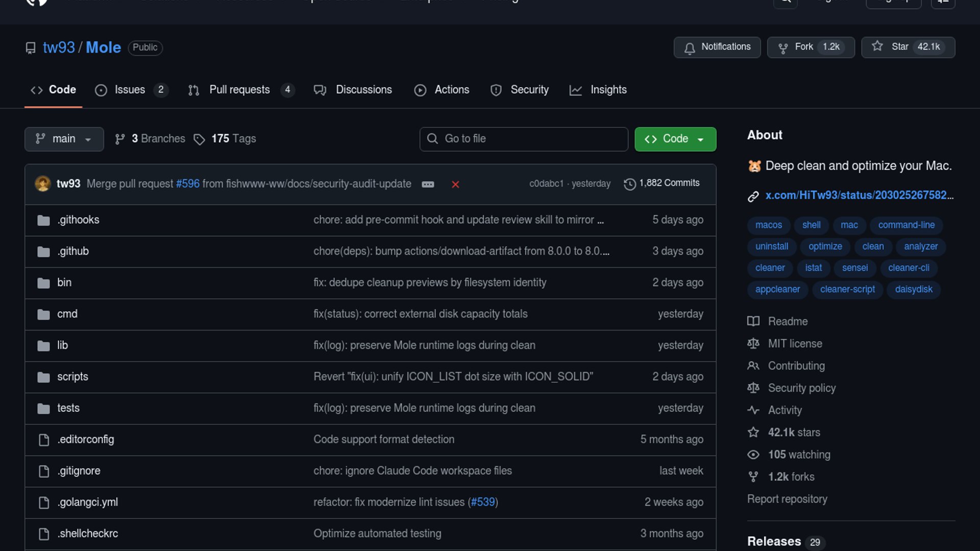Open the .golangci.yml file
This screenshot has width=980, height=551.
pos(87,502)
